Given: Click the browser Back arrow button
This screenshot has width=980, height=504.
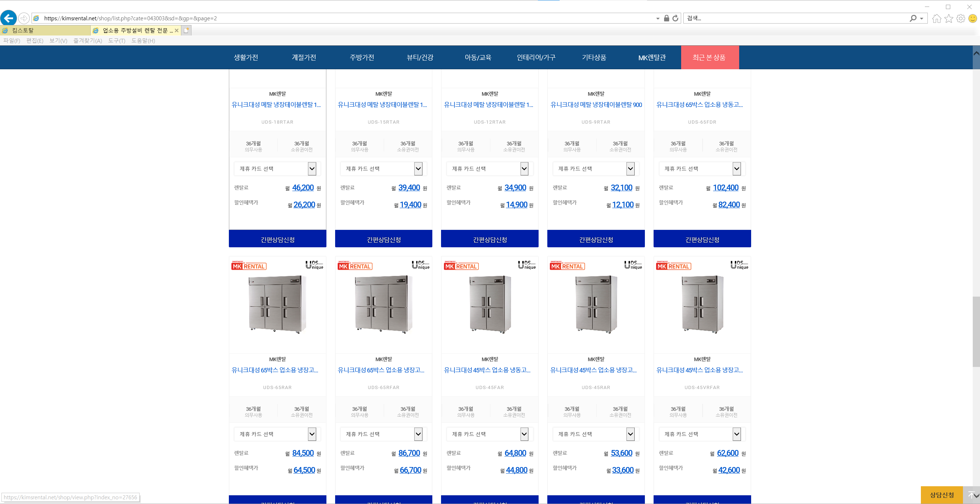Looking at the screenshot, I should pyautogui.click(x=8, y=18).
